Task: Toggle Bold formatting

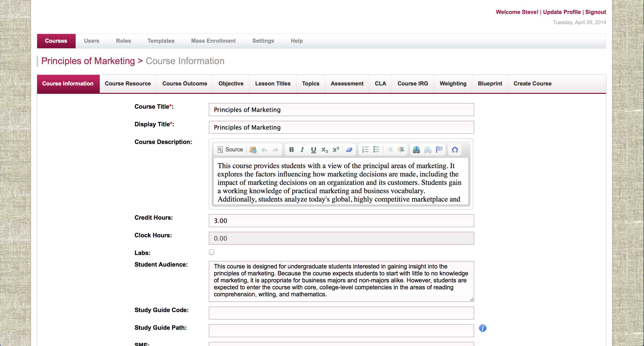Action: coord(291,150)
